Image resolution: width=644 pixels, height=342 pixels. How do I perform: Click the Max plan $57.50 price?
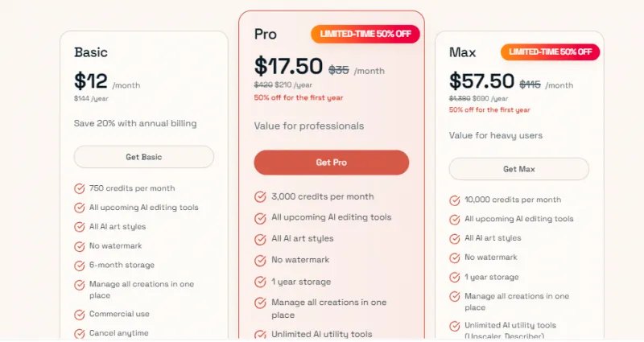click(x=481, y=81)
